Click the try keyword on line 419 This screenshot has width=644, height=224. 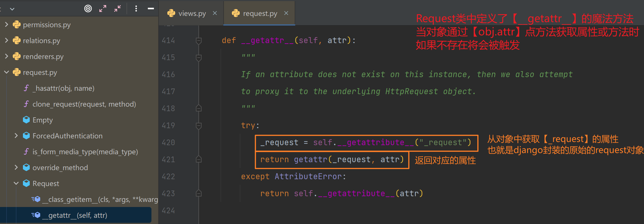pyautogui.click(x=248, y=125)
